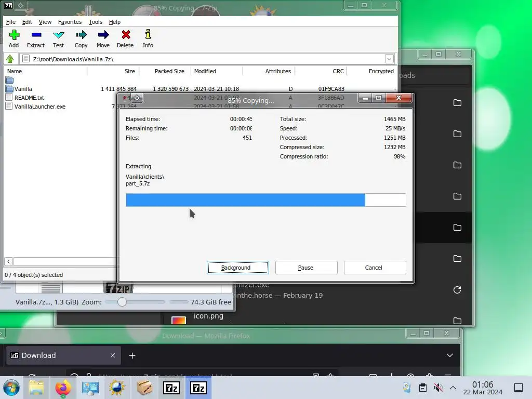This screenshot has width=532, height=399.
Task: Click the Copy toolbar icon
Action: (81, 38)
